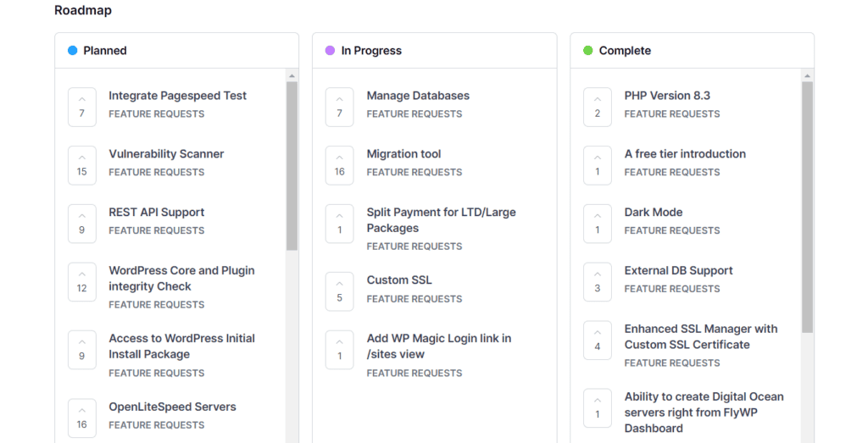Image resolution: width=868 pixels, height=443 pixels.
Task: Upvote the Vulnerability Scanner feature request
Action: pos(82,165)
